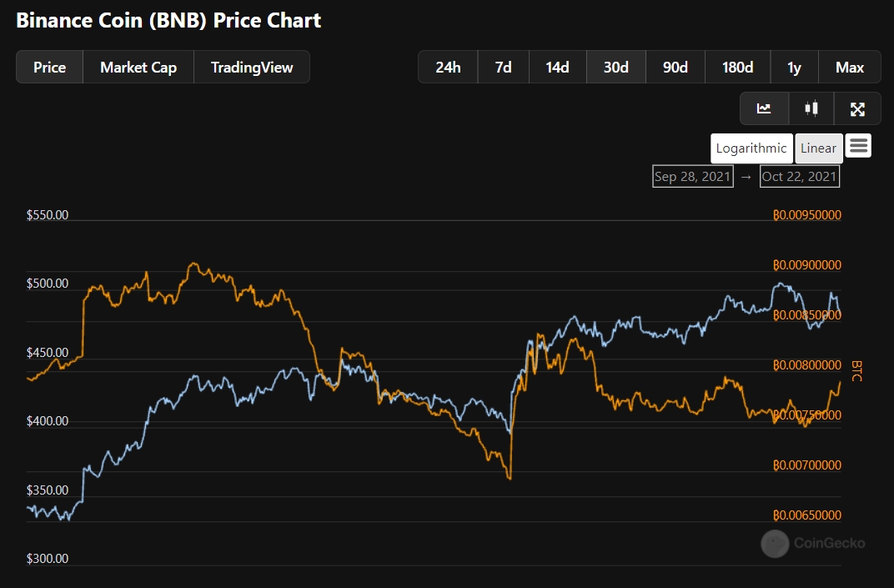Choose the 90d time range
Screen dimensions: 894x588
click(x=676, y=68)
